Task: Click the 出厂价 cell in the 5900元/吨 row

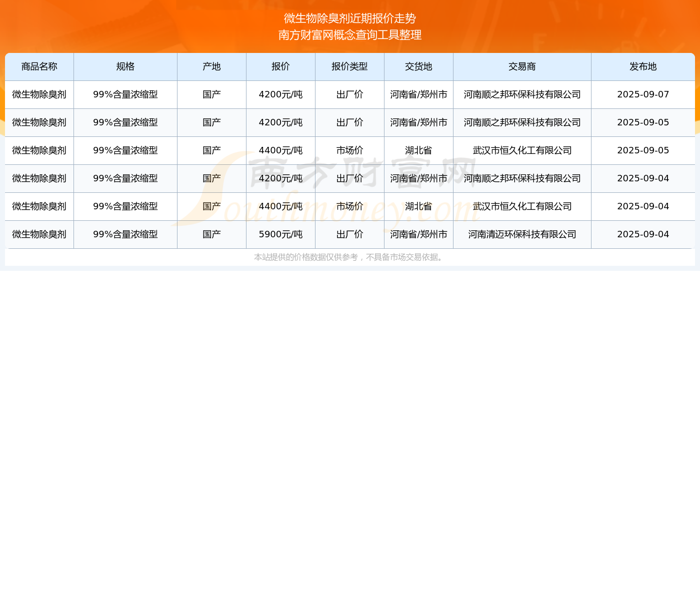Action: (x=349, y=234)
